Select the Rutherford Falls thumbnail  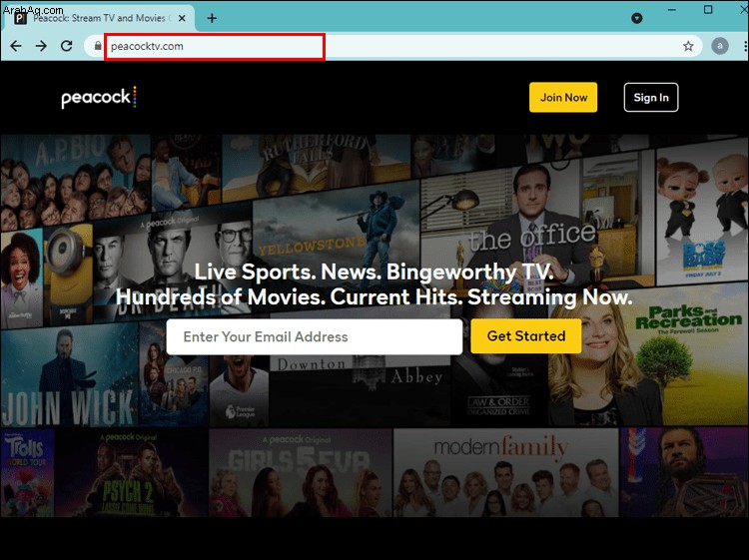point(317,165)
